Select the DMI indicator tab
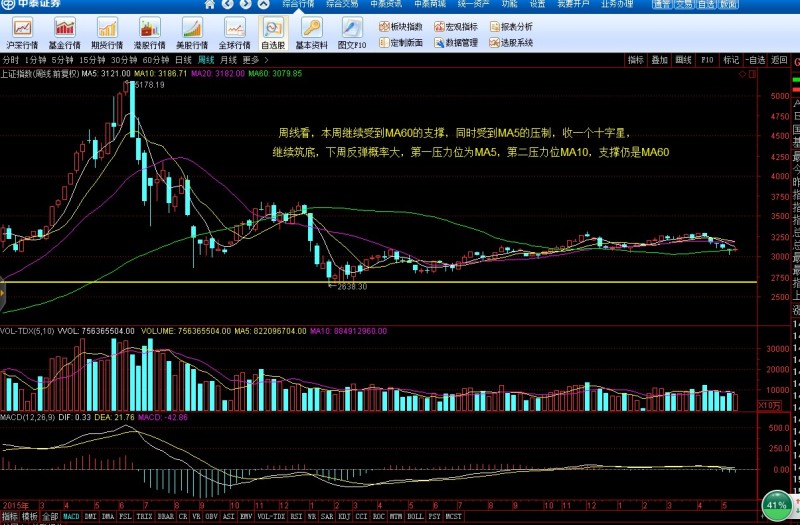 click(x=90, y=516)
